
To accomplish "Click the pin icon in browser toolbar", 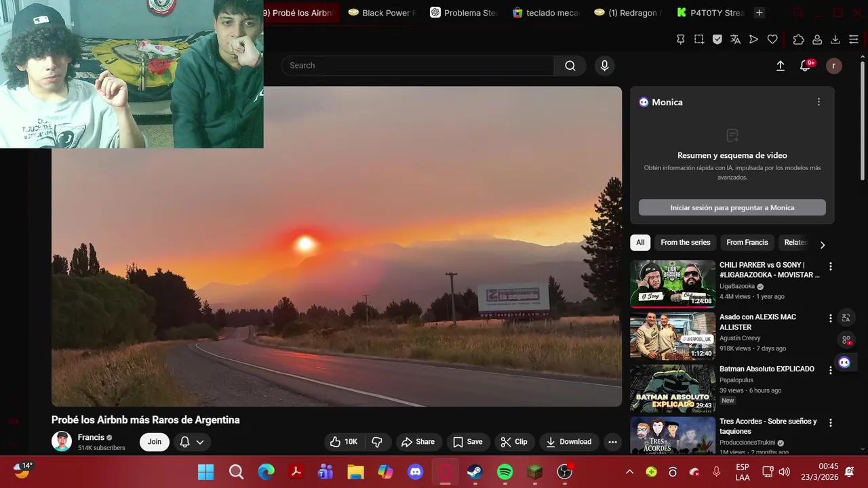I will point(681,39).
